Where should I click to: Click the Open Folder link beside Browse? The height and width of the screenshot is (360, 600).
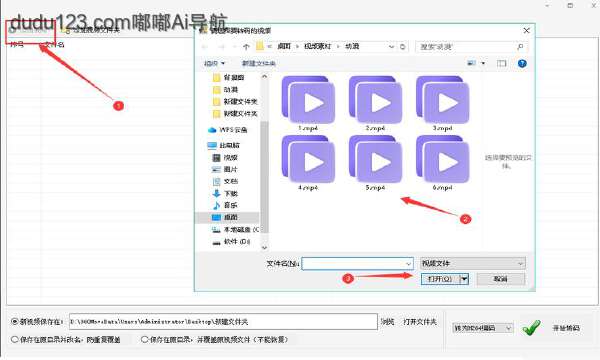420,322
